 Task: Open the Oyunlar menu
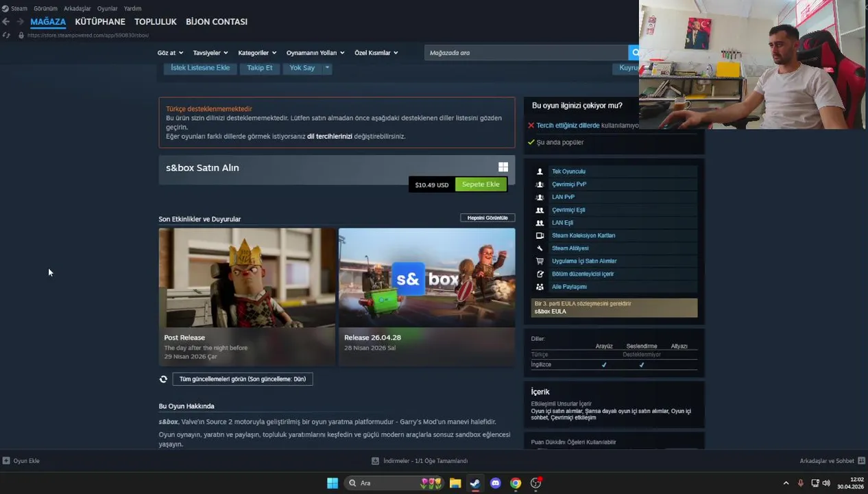108,8
